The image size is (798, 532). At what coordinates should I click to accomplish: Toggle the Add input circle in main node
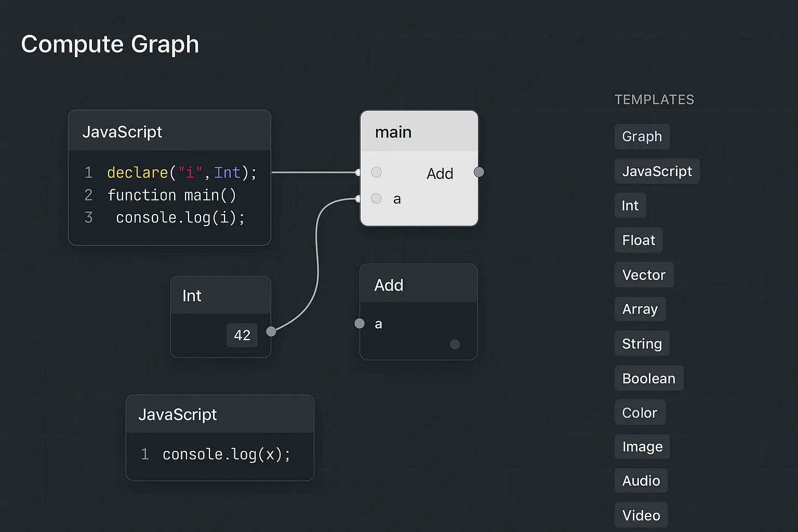[377, 172]
